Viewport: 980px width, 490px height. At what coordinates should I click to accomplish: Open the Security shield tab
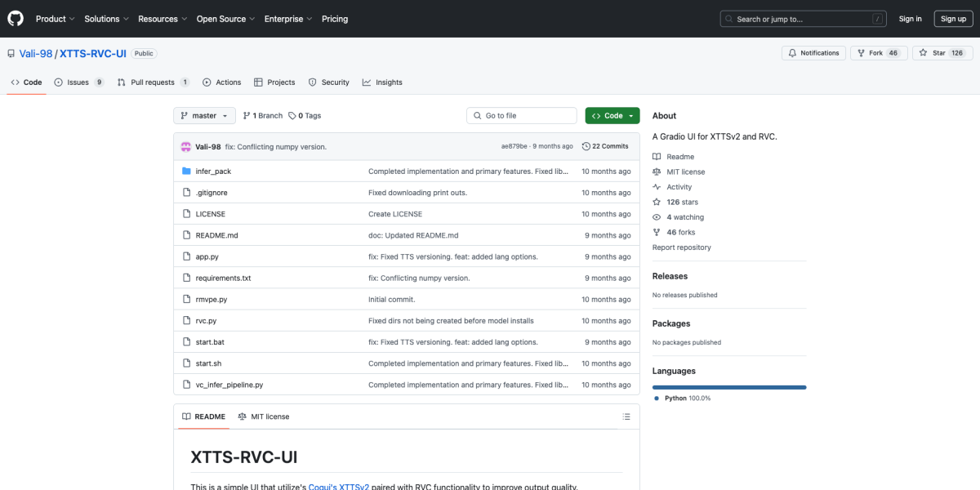pos(328,82)
